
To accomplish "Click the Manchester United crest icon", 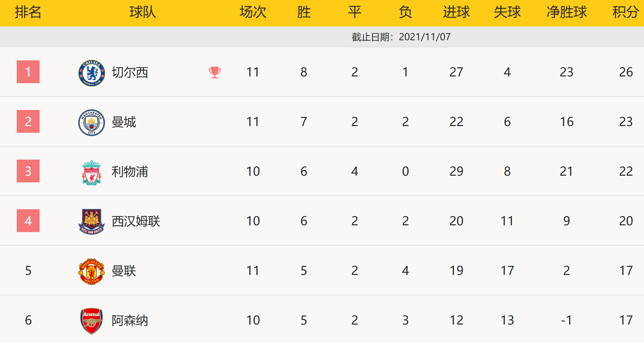I will tap(91, 271).
